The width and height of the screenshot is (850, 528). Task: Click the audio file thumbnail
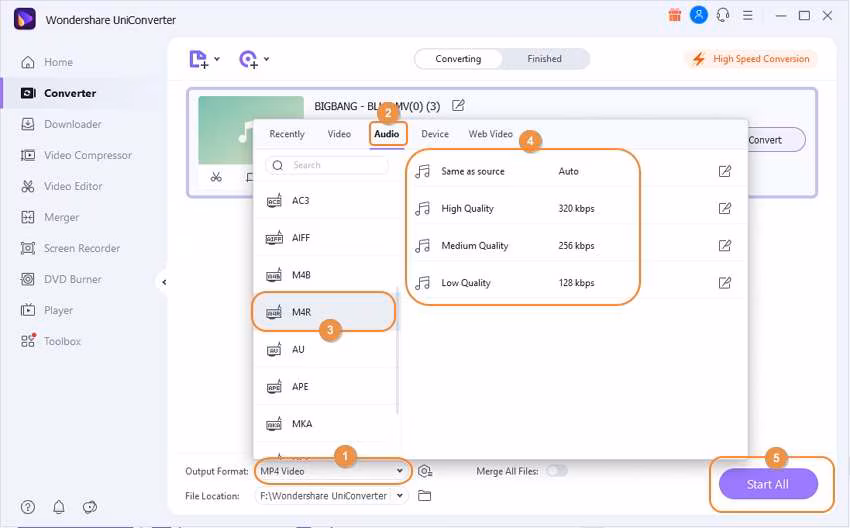tap(251, 130)
